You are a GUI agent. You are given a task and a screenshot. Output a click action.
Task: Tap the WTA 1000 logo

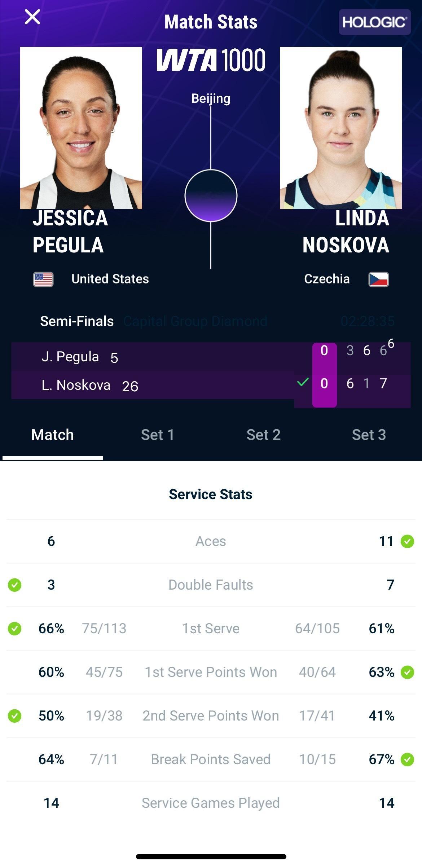click(211, 60)
